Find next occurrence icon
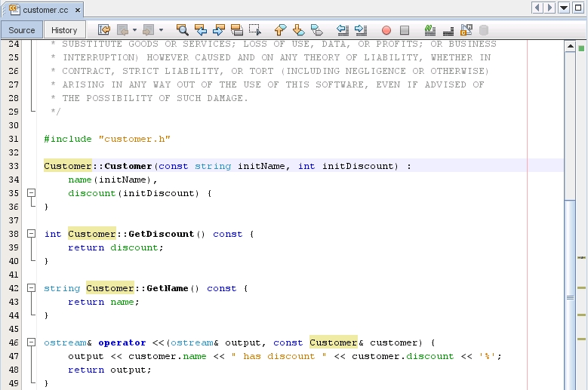588x390 pixels. pos(219,30)
